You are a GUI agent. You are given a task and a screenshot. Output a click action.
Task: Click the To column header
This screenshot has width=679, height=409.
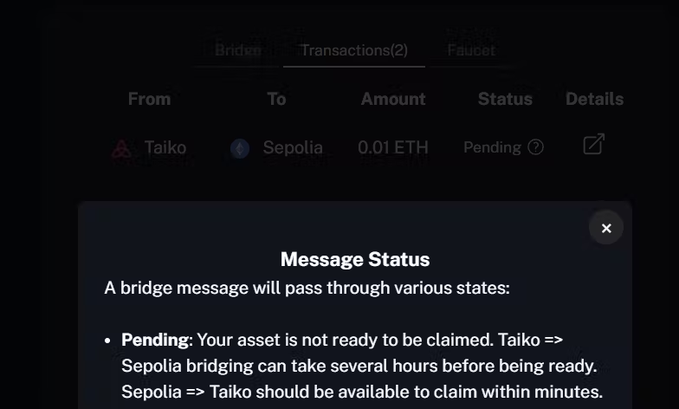(x=276, y=99)
